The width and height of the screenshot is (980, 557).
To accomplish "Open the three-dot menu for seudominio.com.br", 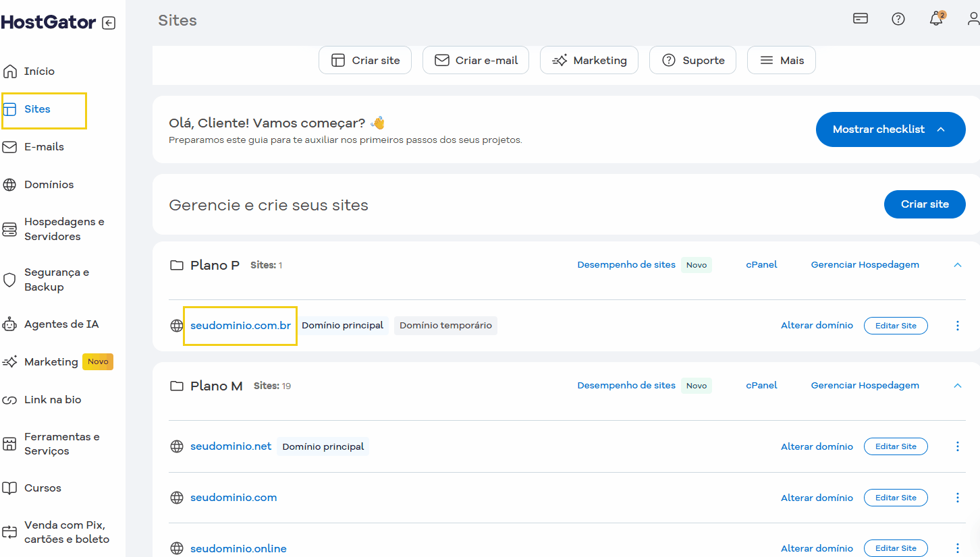I will click(x=958, y=325).
